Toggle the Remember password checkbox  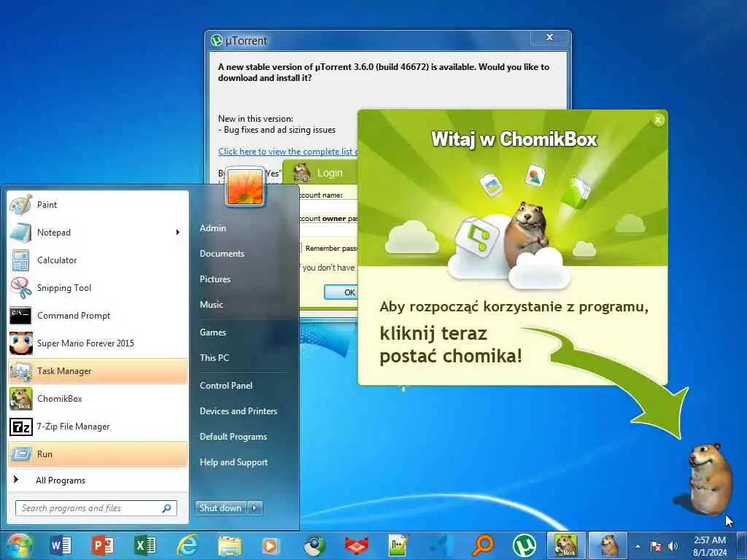pyautogui.click(x=300, y=248)
